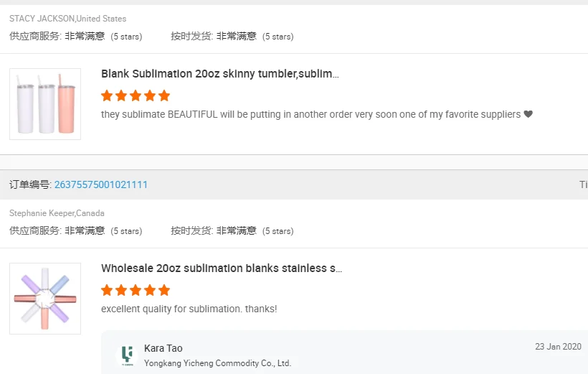588x374 pixels.
Task: Open the white and pink tumblers thumbnail
Action: point(45,104)
